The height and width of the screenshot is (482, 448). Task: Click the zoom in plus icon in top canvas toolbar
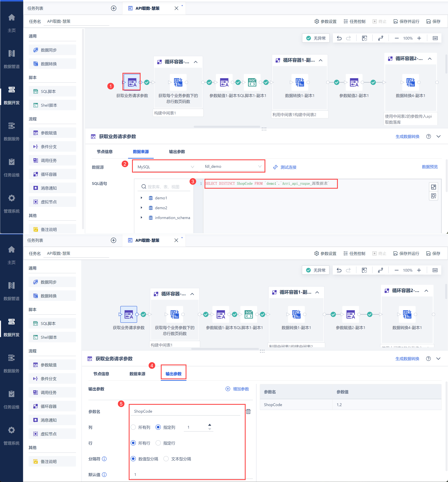(419, 38)
